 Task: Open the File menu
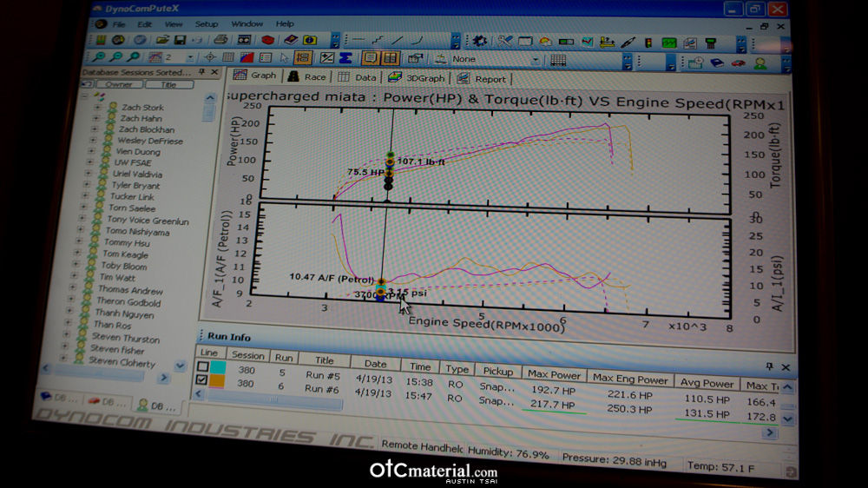pyautogui.click(x=118, y=24)
